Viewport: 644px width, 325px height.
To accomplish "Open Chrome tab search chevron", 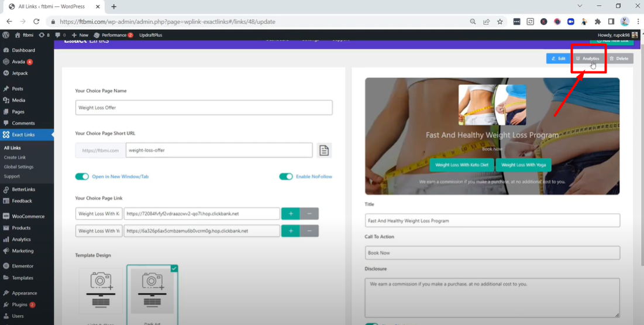I will pos(580,6).
